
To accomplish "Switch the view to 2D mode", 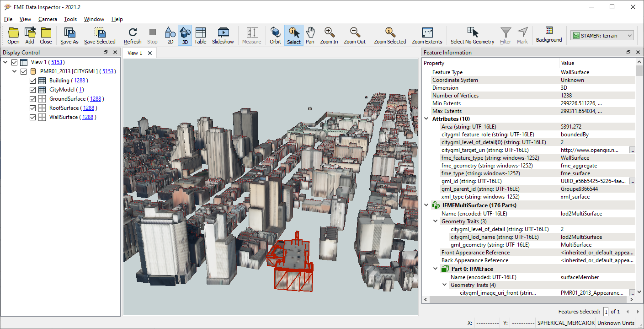I will [x=170, y=35].
